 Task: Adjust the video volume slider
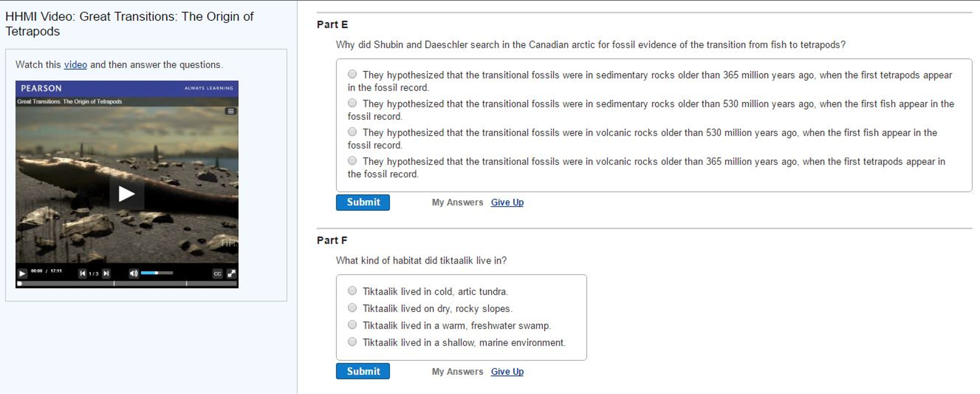(x=157, y=273)
